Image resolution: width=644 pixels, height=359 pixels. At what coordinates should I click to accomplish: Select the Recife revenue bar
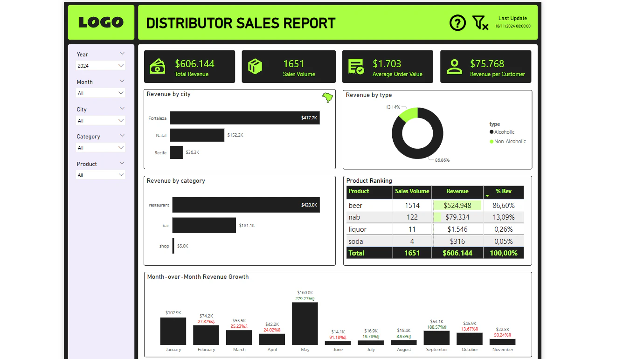pos(176,152)
